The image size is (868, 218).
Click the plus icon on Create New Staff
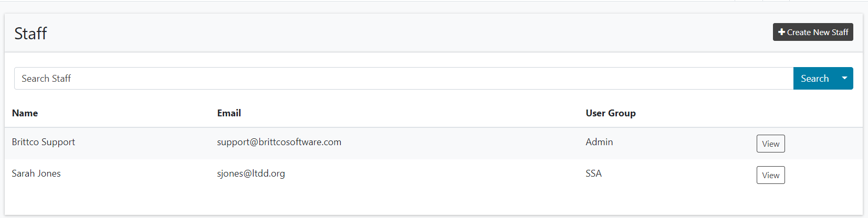781,32
